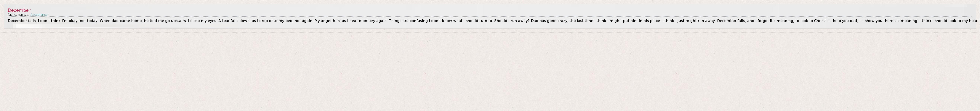Click the phrase "I close my eyes"
The height and width of the screenshot is (111, 980).
pyautogui.click(x=202, y=21)
